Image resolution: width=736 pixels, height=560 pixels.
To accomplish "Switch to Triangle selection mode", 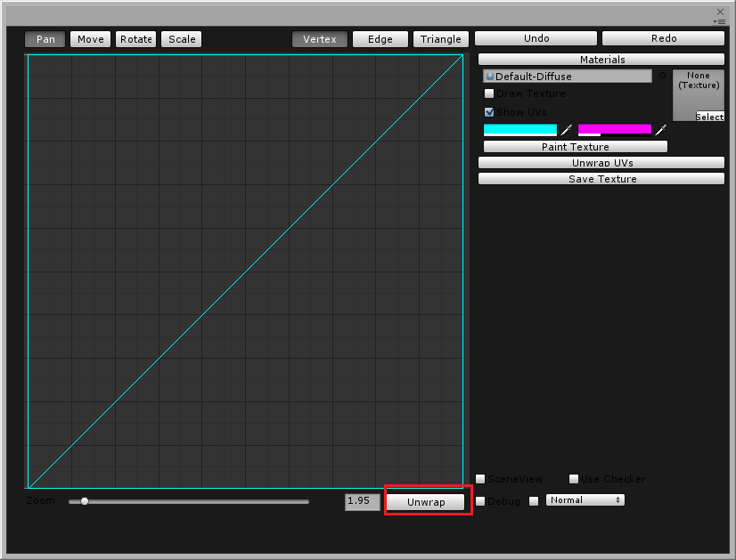I will pyautogui.click(x=440, y=39).
